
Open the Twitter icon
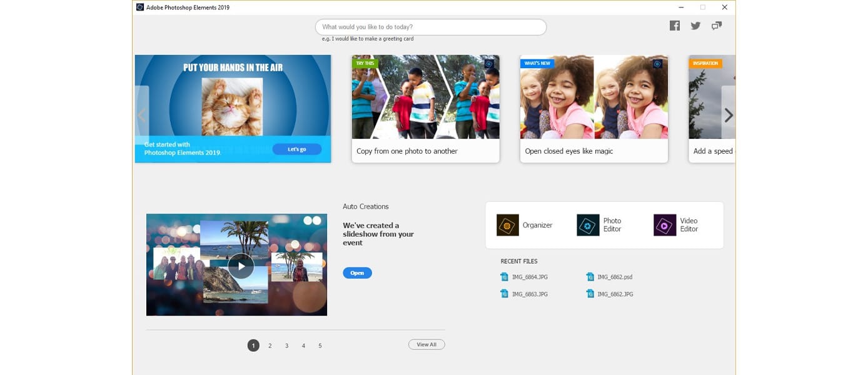695,26
